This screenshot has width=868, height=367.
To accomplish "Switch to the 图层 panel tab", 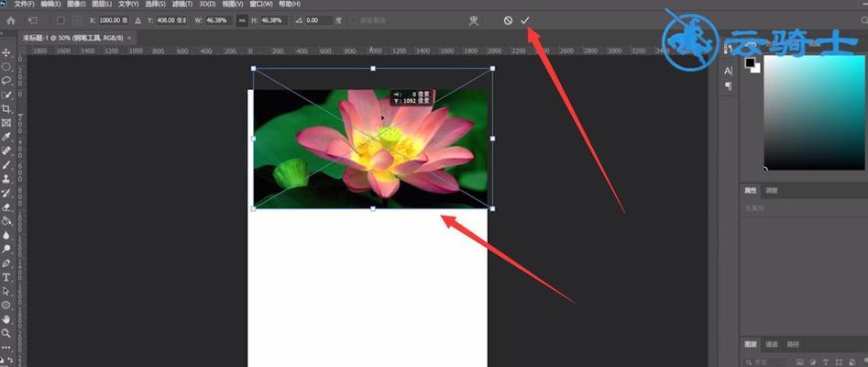I will coord(751,344).
